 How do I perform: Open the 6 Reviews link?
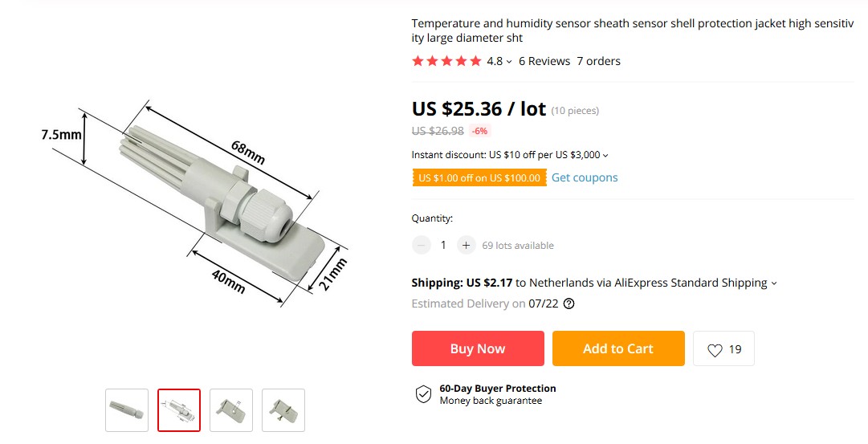click(544, 61)
